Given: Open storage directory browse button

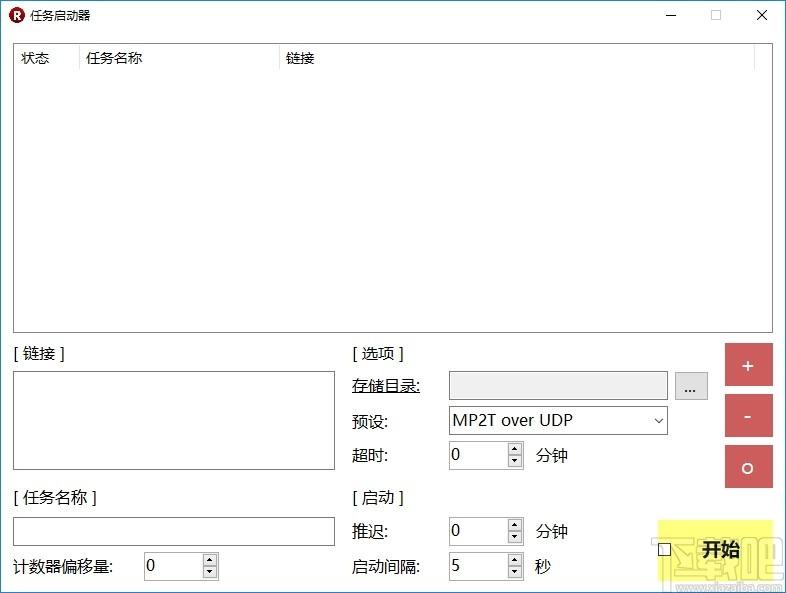Looking at the screenshot, I should pos(691,385).
